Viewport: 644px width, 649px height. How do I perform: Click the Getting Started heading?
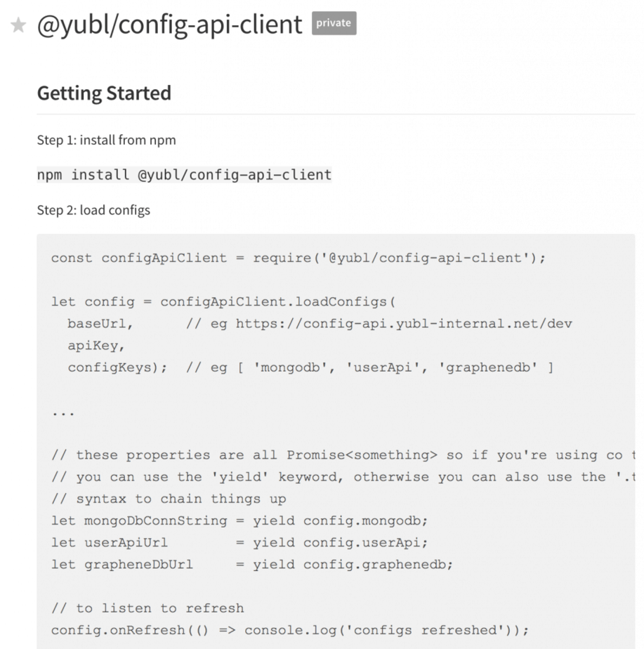tap(104, 93)
